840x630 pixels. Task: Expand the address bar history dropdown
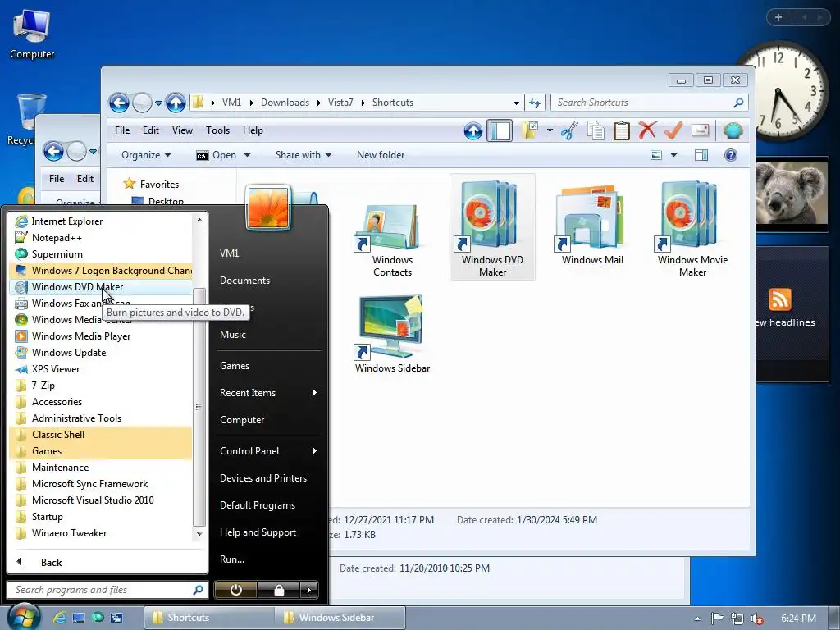coord(516,103)
